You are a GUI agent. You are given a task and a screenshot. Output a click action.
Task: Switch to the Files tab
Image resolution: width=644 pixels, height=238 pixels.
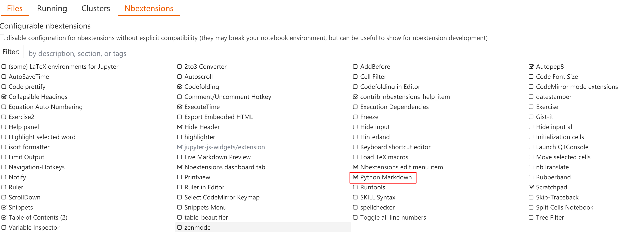point(15,8)
